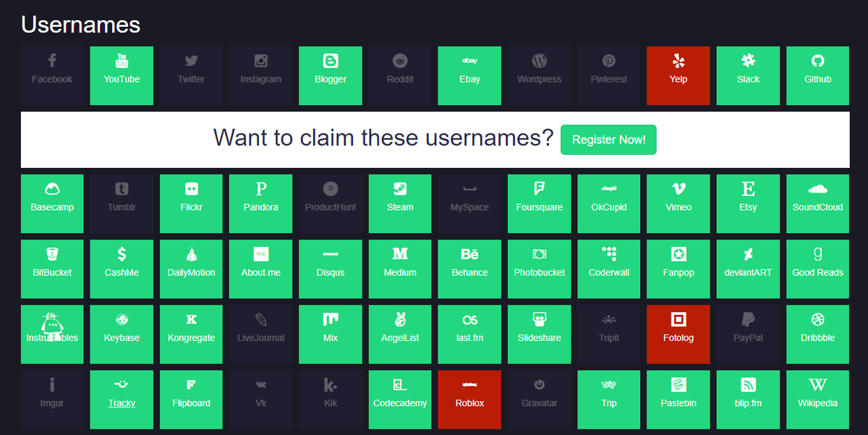
Task: Select the MySpace tile
Action: pyautogui.click(x=469, y=203)
